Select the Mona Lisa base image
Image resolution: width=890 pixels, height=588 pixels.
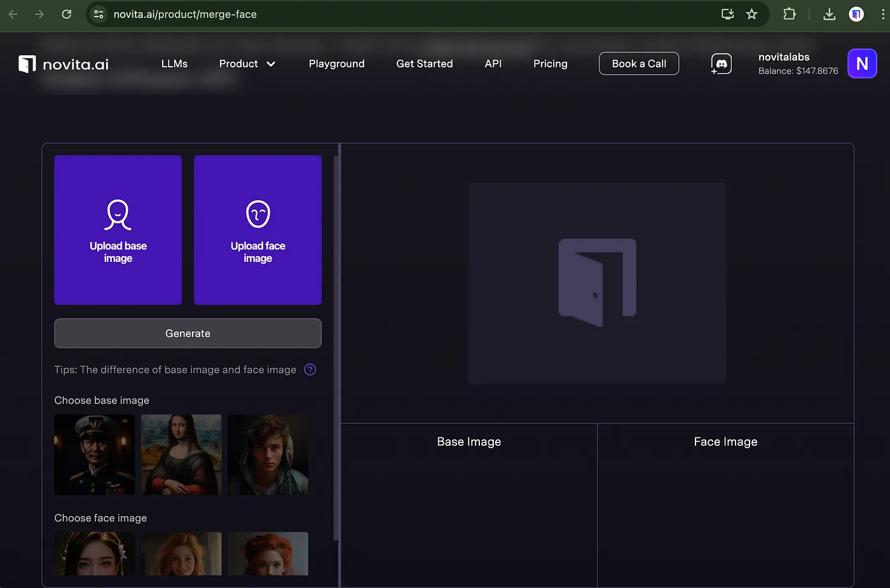click(181, 455)
